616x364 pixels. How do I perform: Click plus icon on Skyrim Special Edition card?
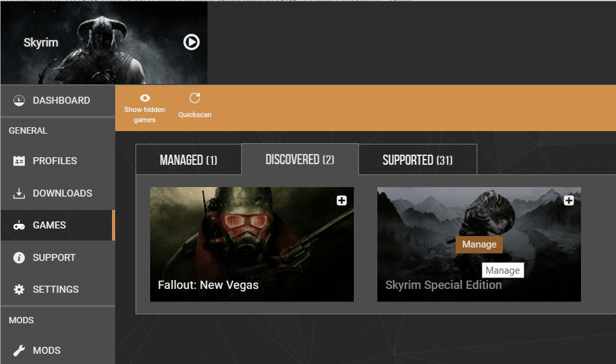[x=568, y=200]
